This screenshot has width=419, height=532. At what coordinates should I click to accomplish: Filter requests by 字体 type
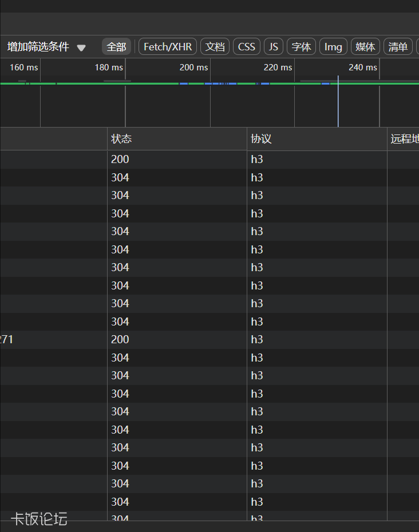point(301,47)
